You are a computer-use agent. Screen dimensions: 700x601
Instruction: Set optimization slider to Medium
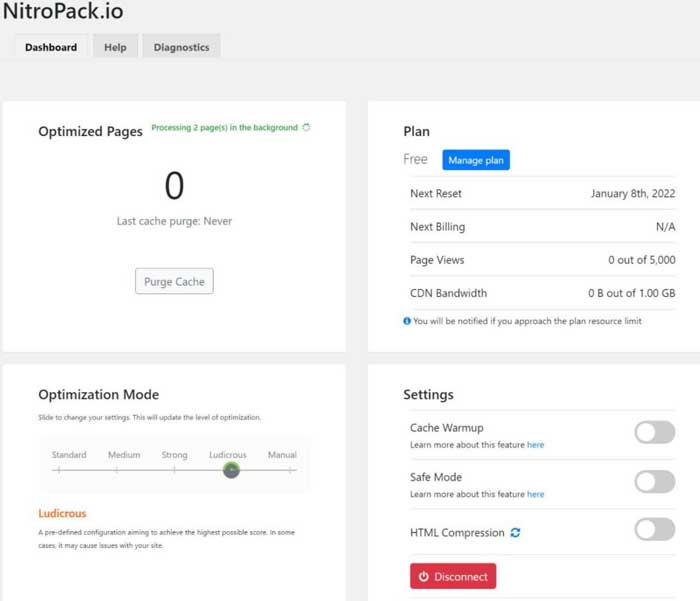point(116,469)
